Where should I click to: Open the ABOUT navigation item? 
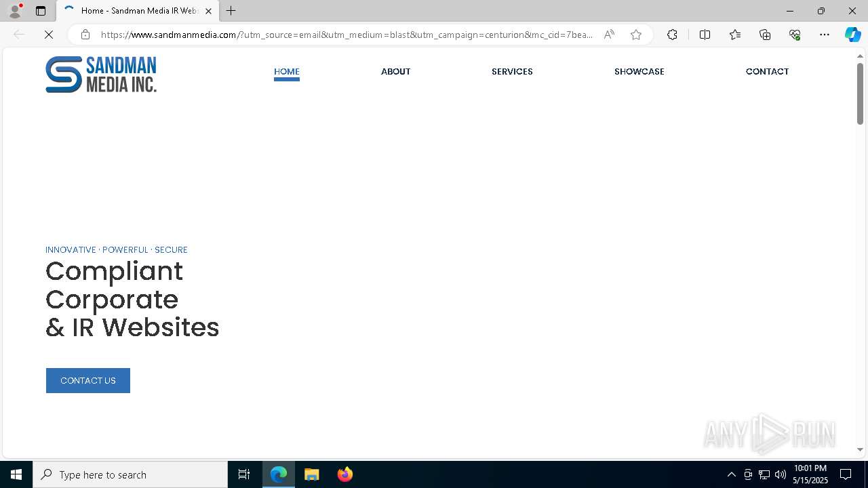coord(396,72)
